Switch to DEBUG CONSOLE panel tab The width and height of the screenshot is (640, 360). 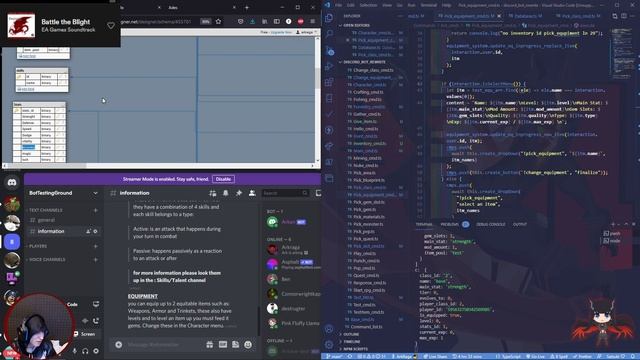[x=490, y=224]
